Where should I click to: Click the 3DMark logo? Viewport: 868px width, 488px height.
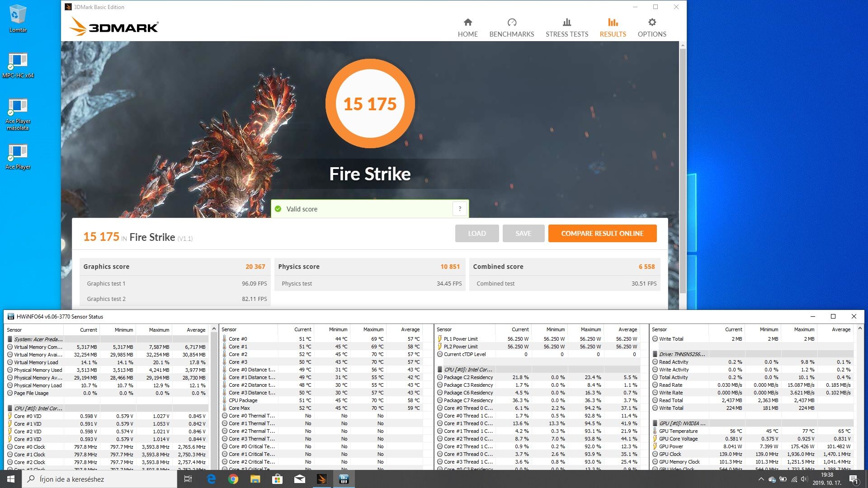click(x=114, y=27)
